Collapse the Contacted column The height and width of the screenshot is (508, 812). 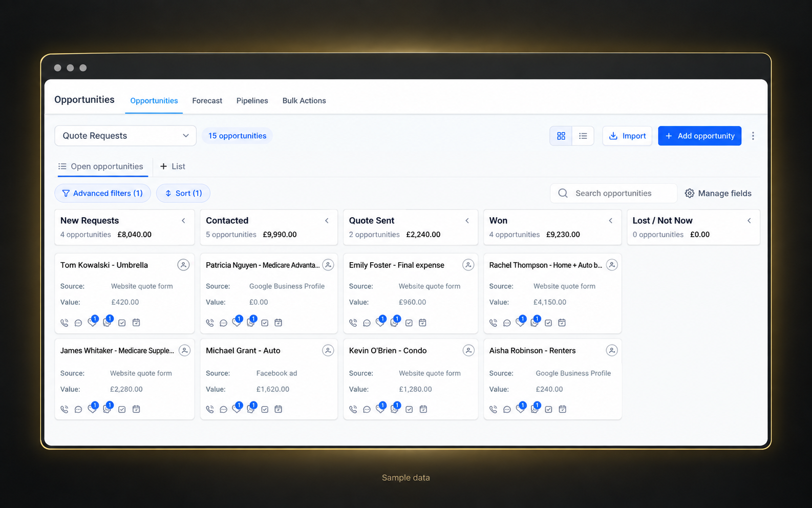point(327,221)
